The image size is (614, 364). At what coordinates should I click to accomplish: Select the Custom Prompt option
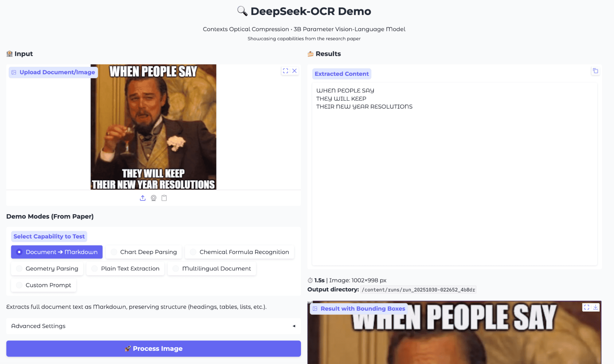pyautogui.click(x=44, y=285)
